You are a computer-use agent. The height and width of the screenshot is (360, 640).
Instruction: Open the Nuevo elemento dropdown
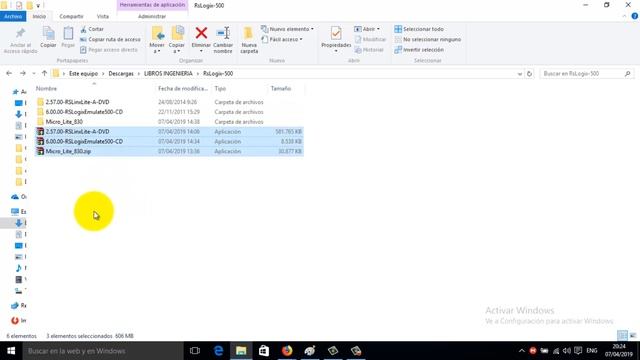(288, 29)
